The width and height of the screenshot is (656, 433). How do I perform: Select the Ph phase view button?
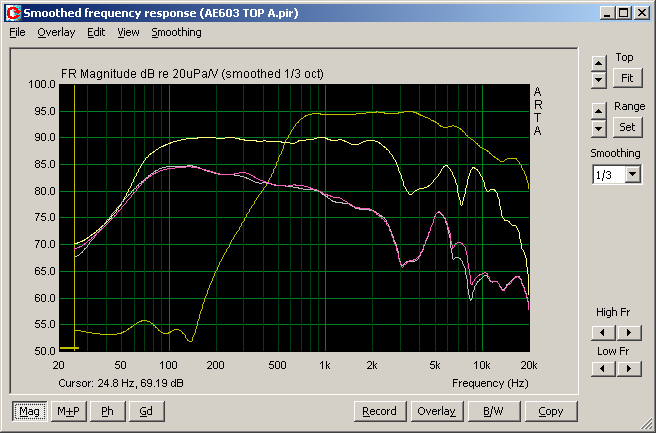coord(108,411)
